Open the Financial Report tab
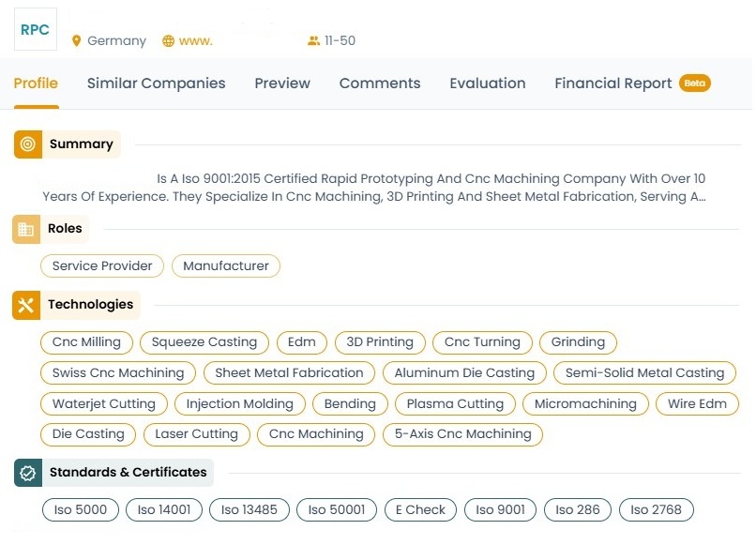Image resolution: width=756 pixels, height=545 pixels. point(612,83)
